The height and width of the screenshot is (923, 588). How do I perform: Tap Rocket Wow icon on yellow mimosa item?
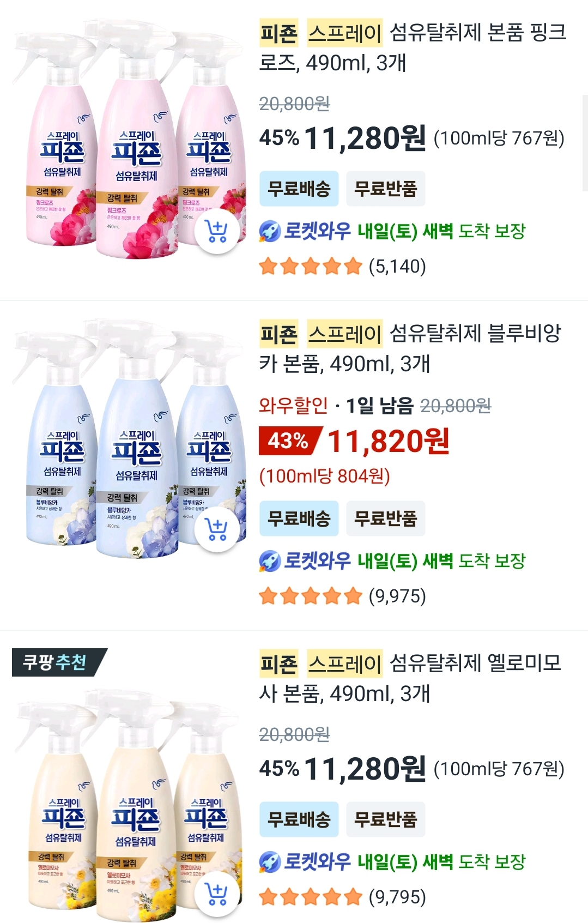[x=269, y=861]
